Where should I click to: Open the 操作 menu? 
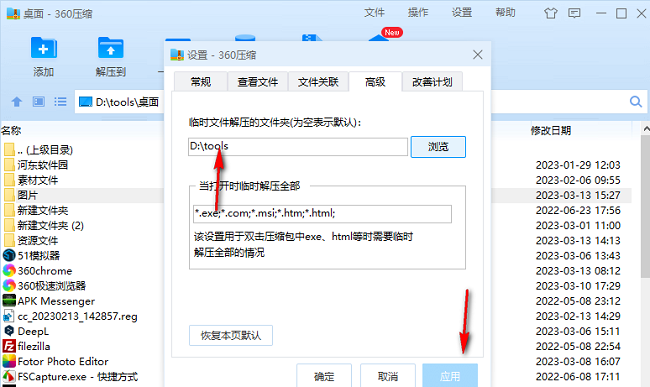(418, 13)
